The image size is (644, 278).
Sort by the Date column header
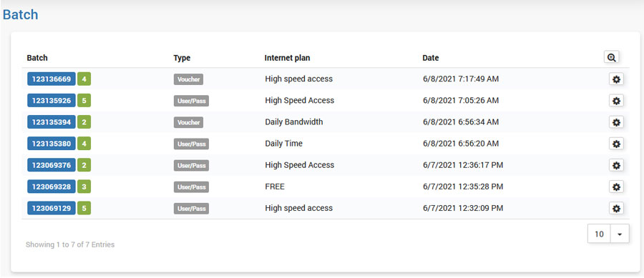click(431, 58)
